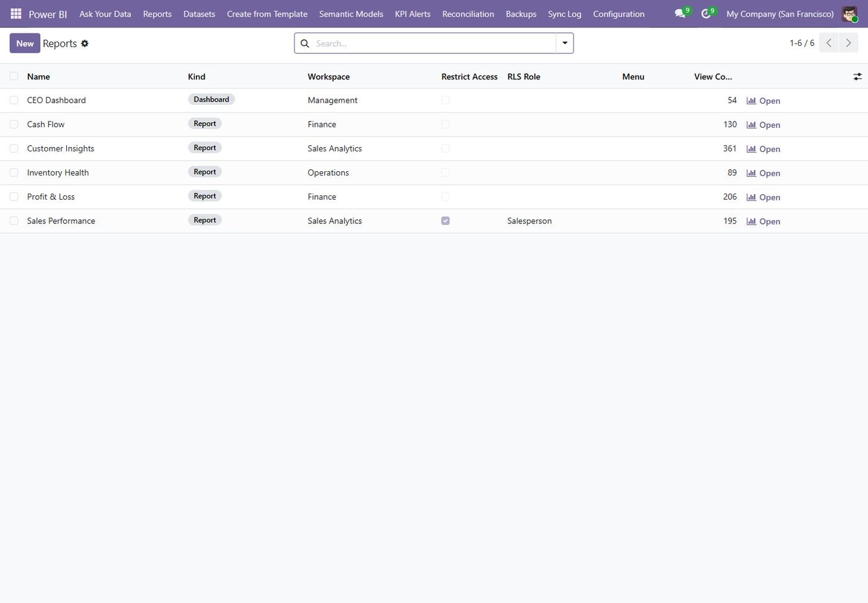
Task: Select the Profit & Loss row checkbox
Action: tap(14, 197)
